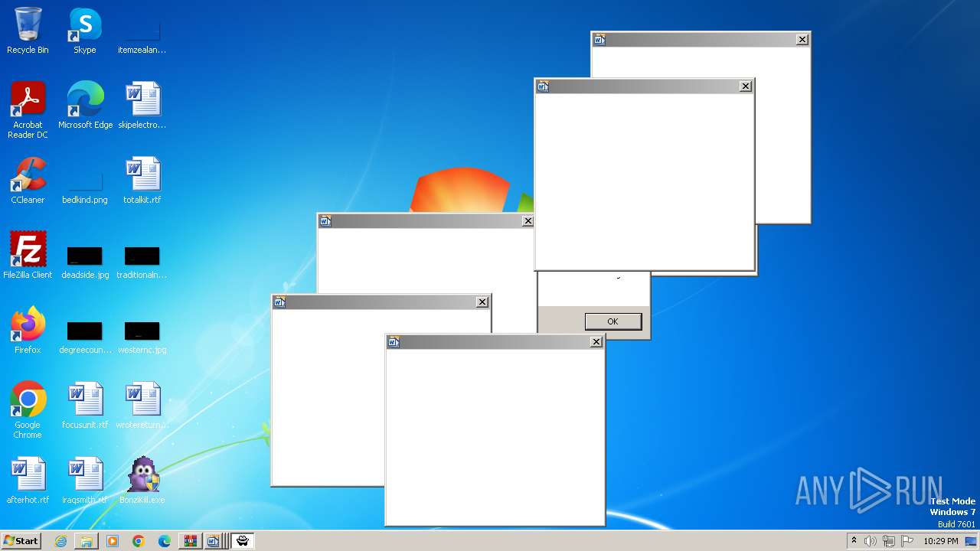
Task: Select the Microsoft Edge desktop shortcut
Action: point(85,106)
